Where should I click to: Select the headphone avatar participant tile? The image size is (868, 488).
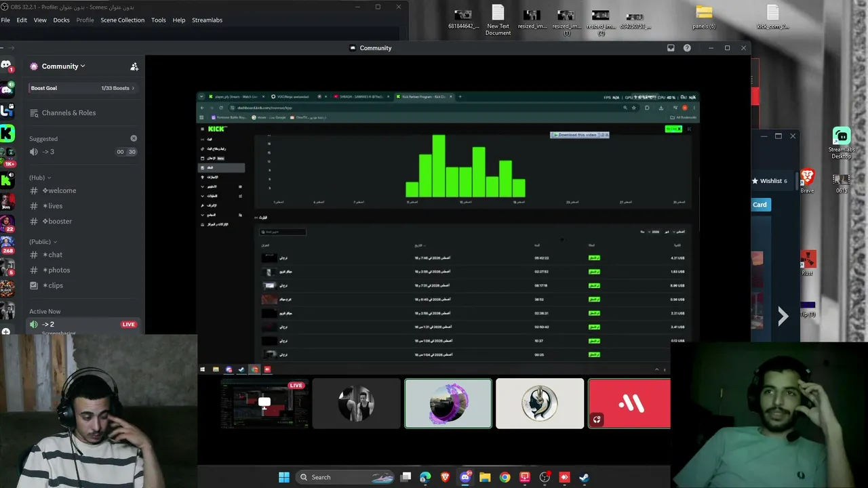pyautogui.click(x=540, y=403)
